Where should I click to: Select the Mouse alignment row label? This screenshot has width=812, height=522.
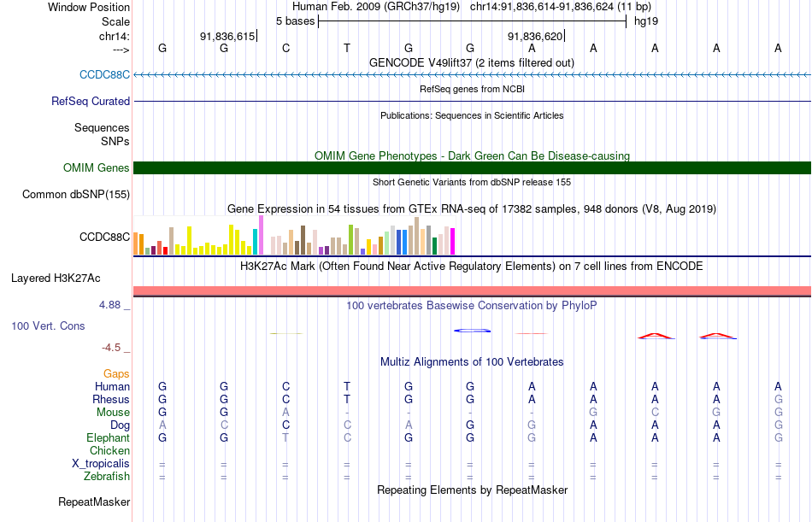(113, 412)
